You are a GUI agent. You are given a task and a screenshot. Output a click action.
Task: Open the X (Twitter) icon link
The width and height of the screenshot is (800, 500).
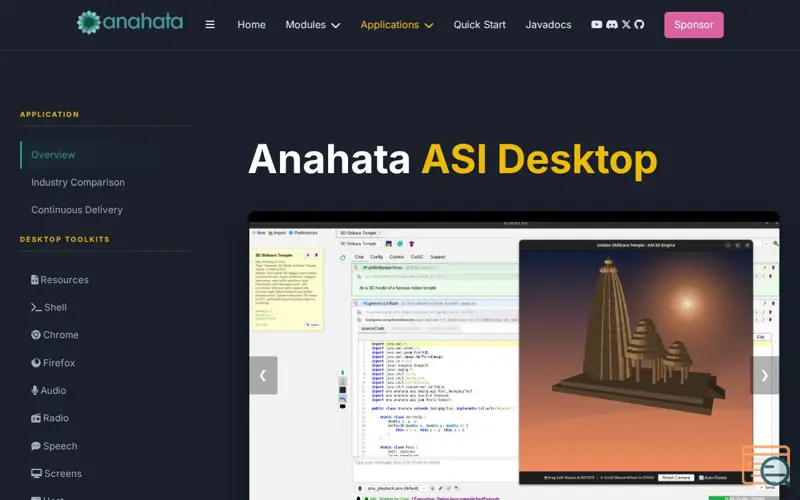626,24
